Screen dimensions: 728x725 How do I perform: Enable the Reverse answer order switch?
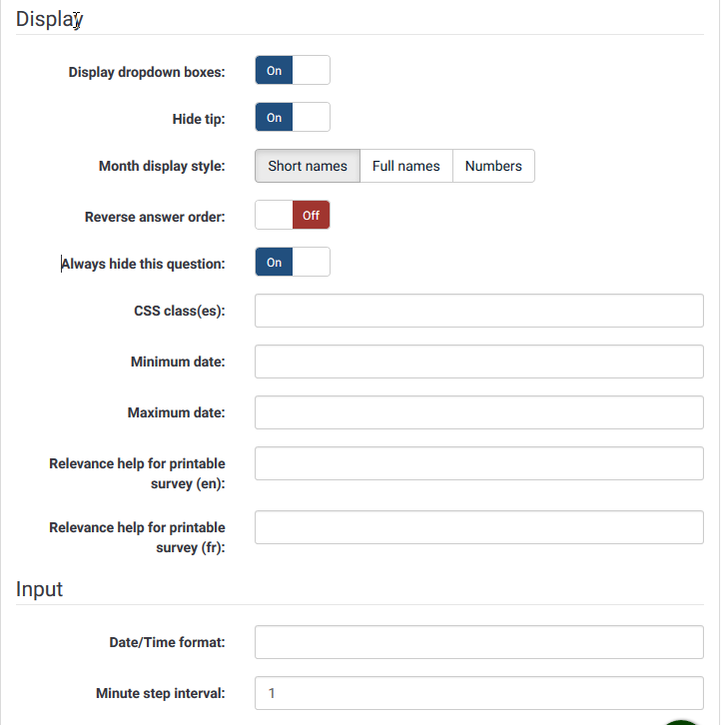click(292, 215)
